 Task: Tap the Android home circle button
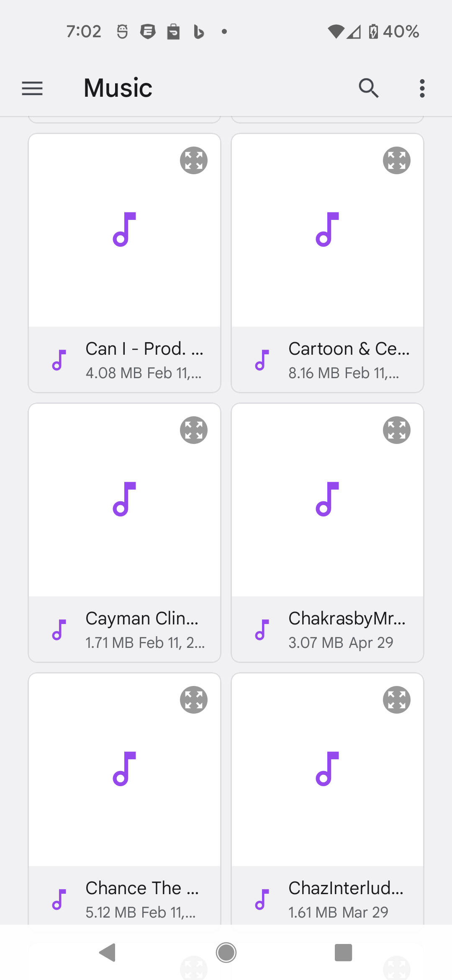click(x=226, y=953)
